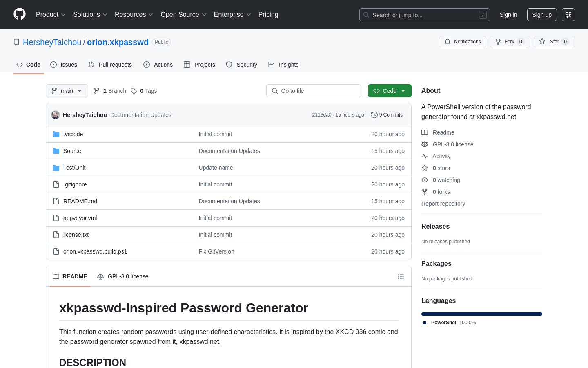Switch to the Insights tab
The image size is (588, 368).
click(283, 65)
